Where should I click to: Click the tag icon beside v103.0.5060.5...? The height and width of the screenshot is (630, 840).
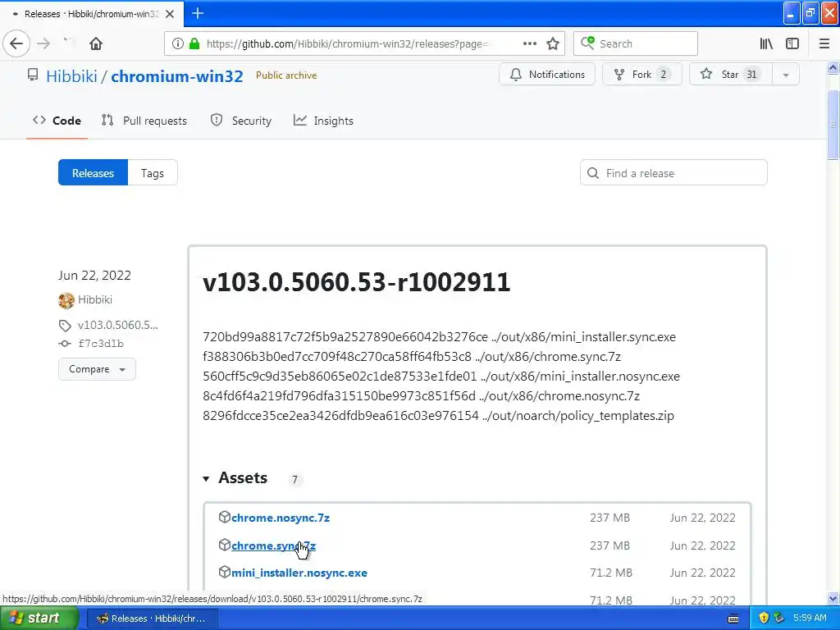coord(65,326)
